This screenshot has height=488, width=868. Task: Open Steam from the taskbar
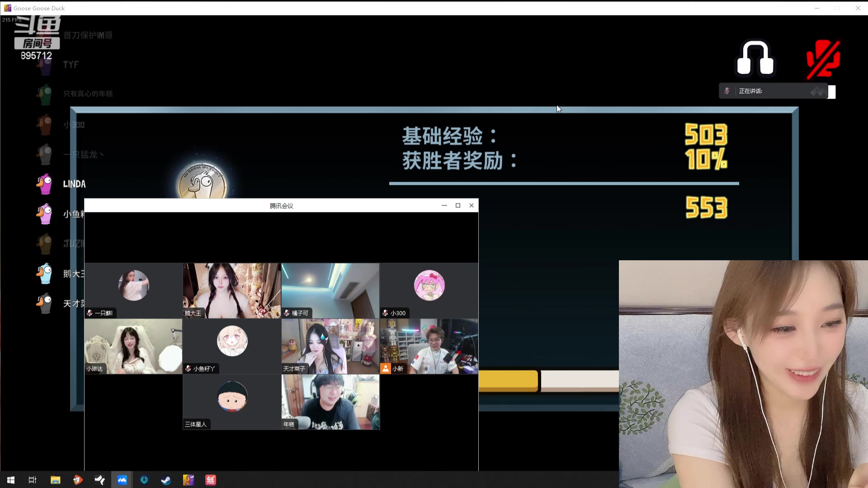click(x=165, y=480)
